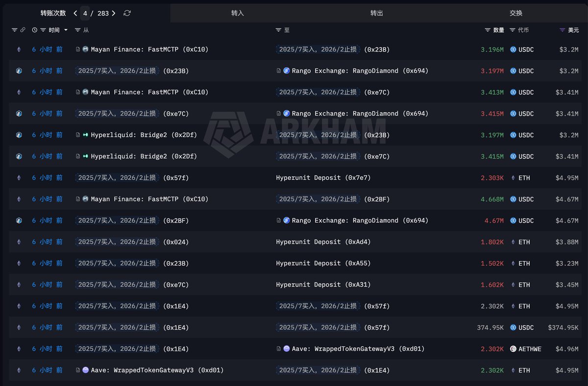The height and width of the screenshot is (386, 588).
Task: Click the Hyperliquid logo, sender to address 0x23B
Action: [x=85, y=135]
